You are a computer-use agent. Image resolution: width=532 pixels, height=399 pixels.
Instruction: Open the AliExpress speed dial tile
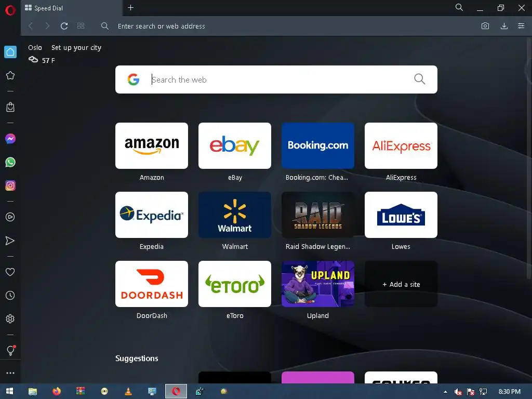coord(401,145)
